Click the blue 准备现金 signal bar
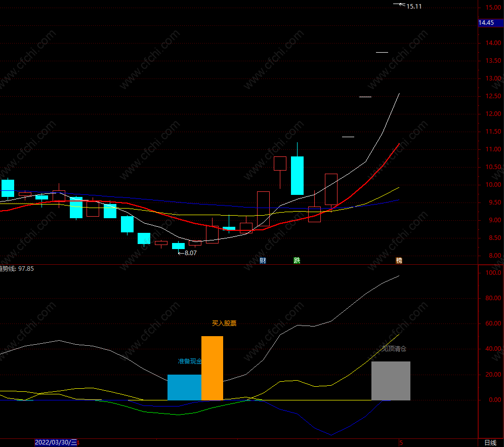504x447 pixels. pyautogui.click(x=185, y=387)
